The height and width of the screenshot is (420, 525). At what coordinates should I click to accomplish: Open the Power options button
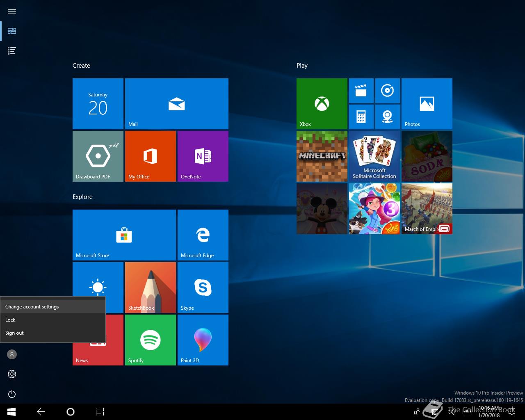[x=12, y=394]
